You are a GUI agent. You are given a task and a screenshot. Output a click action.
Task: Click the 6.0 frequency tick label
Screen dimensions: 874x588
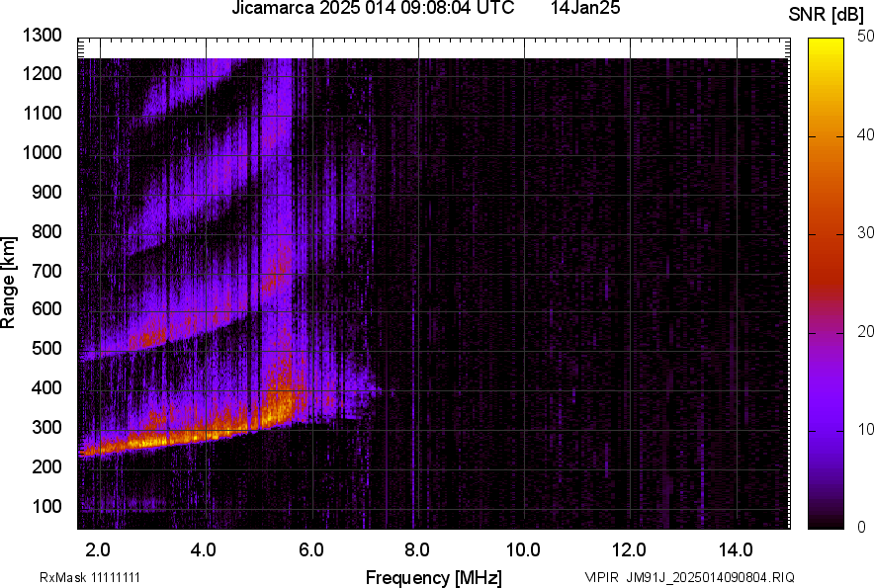coord(311,550)
